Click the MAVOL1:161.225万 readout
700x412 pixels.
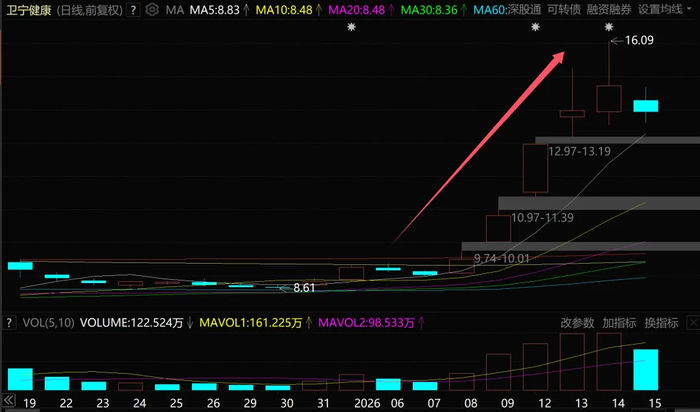[250, 323]
